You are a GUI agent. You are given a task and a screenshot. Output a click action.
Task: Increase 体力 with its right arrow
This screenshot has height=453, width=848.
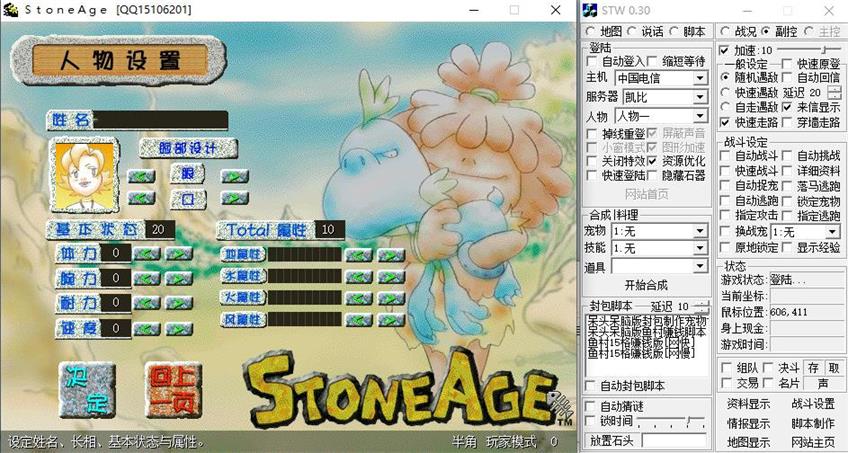[x=178, y=253]
